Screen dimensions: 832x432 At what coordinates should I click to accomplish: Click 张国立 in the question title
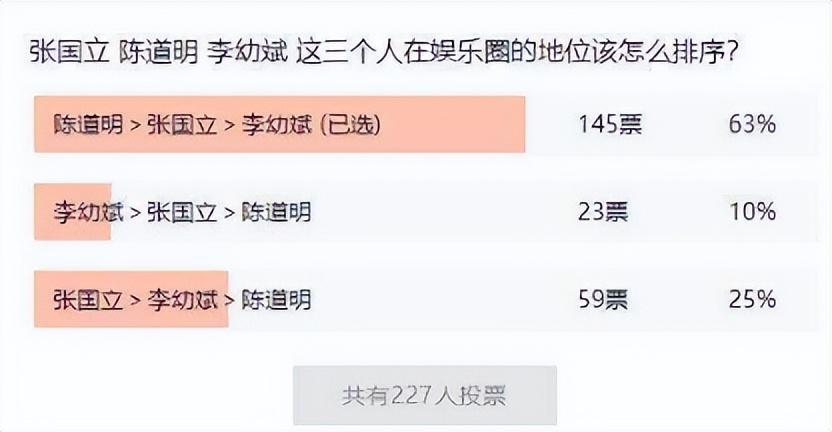click(69, 53)
